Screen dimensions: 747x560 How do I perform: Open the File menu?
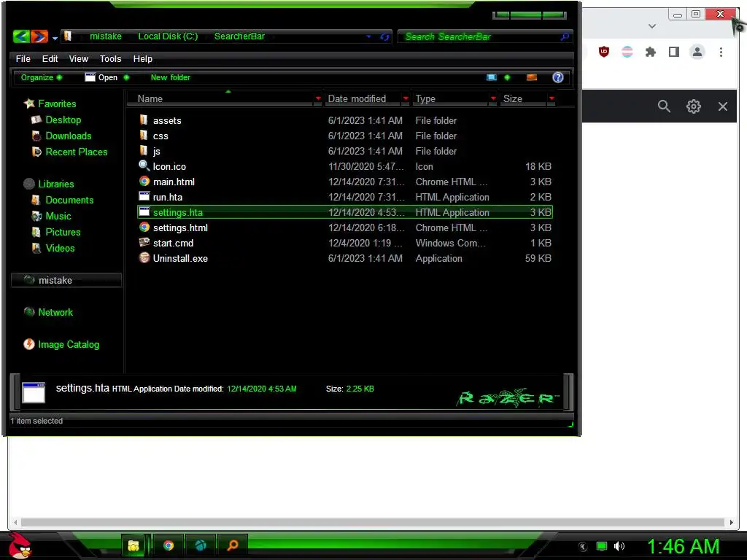[23, 58]
